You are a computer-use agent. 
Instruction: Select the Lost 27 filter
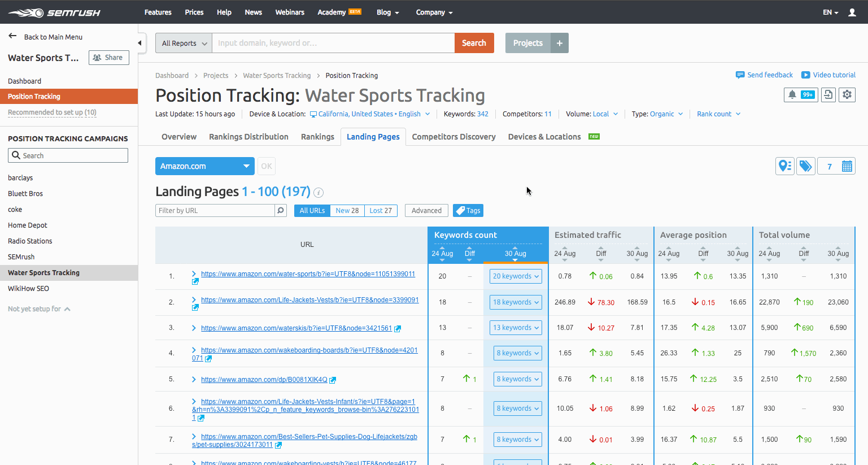[x=381, y=211]
